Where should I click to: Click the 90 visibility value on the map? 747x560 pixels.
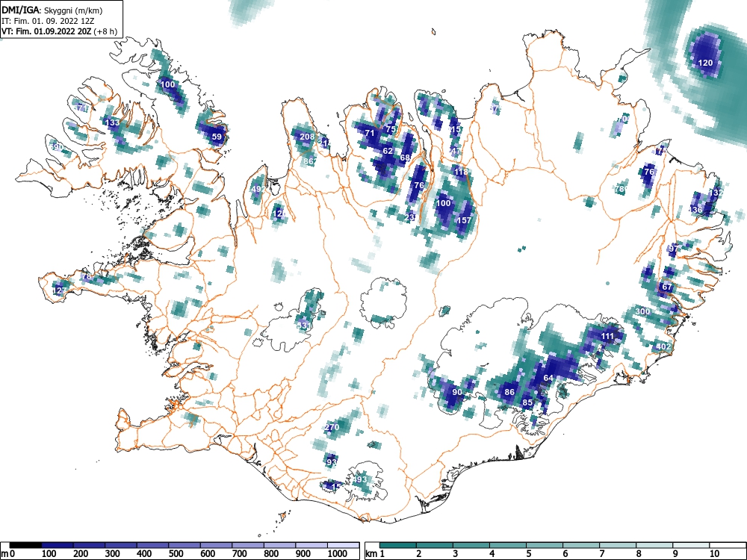[x=457, y=393]
